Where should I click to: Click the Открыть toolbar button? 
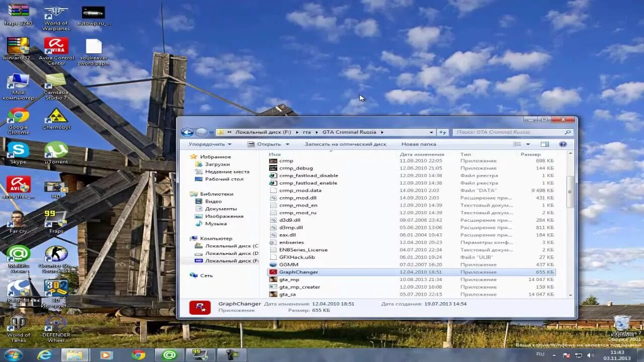tap(269, 144)
